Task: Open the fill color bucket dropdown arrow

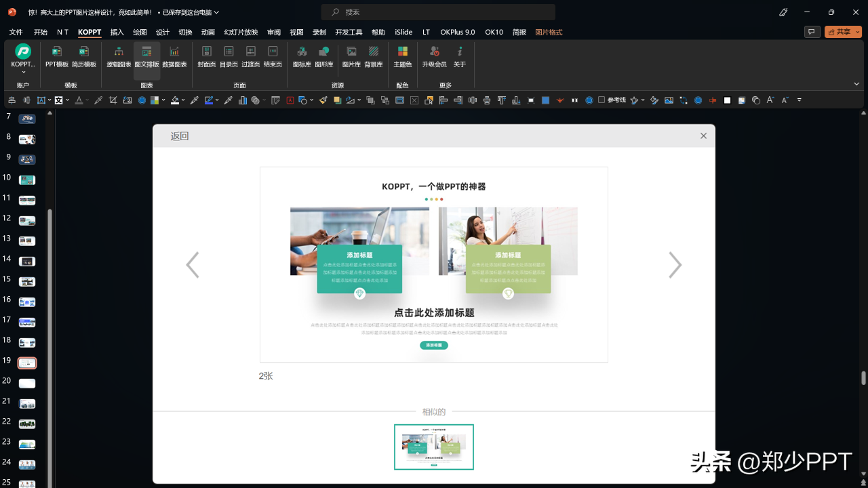Action: (183, 100)
